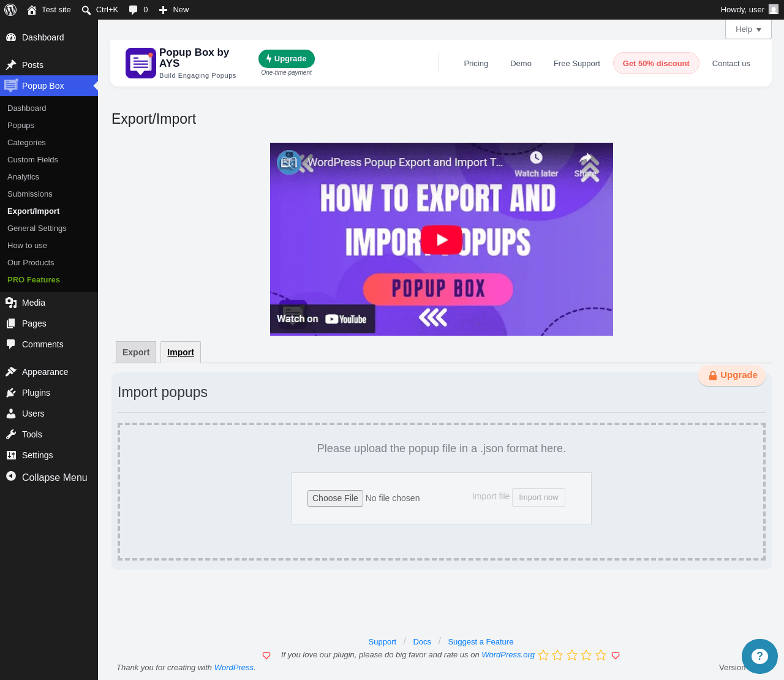Click the Popup Box sidebar menu icon

coord(11,86)
